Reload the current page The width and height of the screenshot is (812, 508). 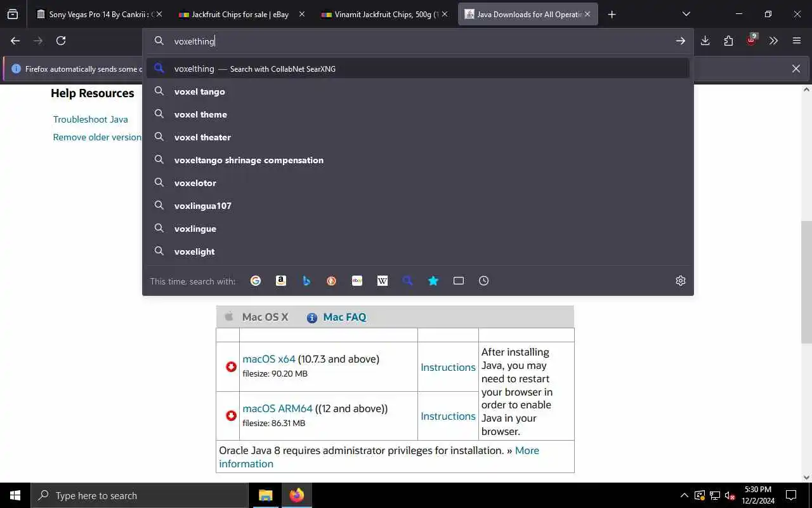point(61,41)
